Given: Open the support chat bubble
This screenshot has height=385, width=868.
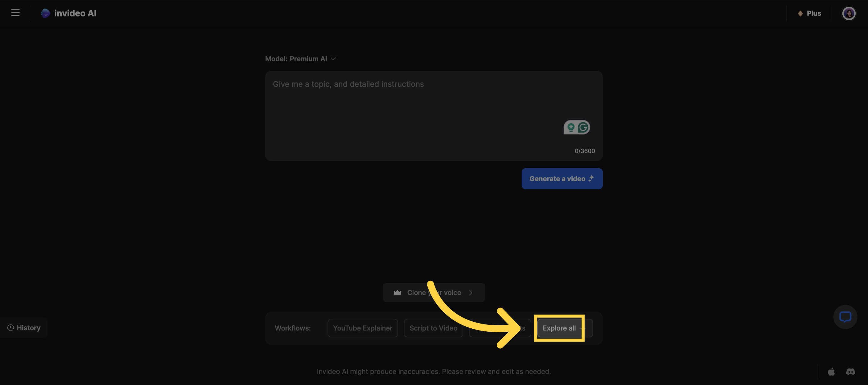Looking at the screenshot, I should [x=845, y=317].
